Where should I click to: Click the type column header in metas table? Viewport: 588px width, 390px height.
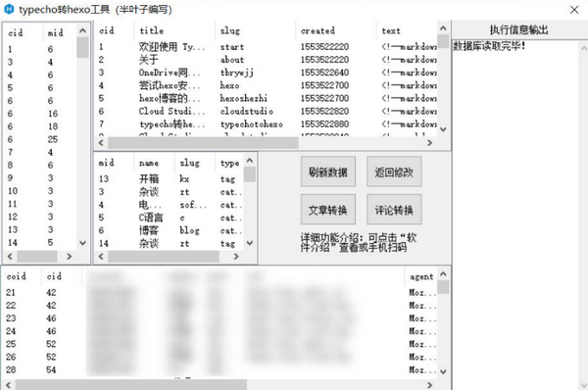coord(230,163)
